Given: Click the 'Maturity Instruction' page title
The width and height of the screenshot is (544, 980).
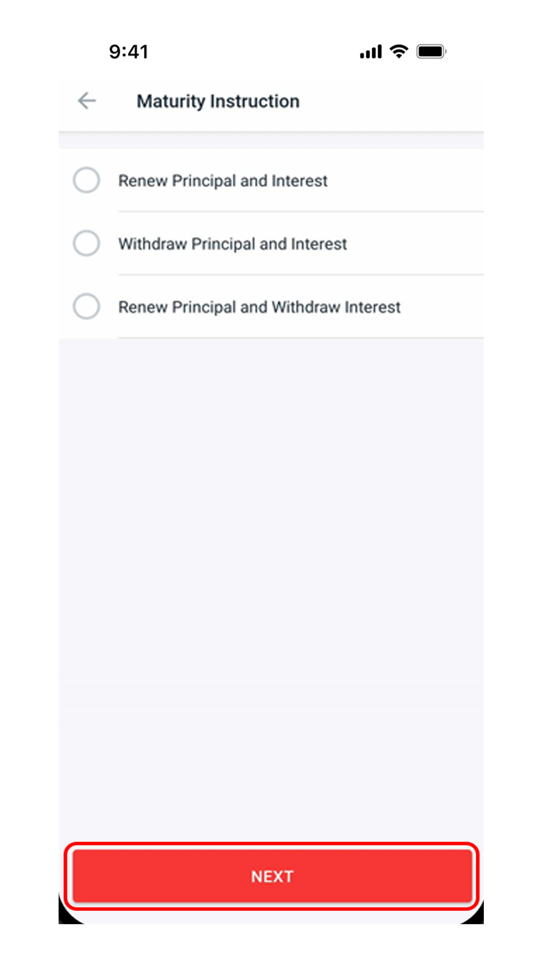Looking at the screenshot, I should click(218, 101).
